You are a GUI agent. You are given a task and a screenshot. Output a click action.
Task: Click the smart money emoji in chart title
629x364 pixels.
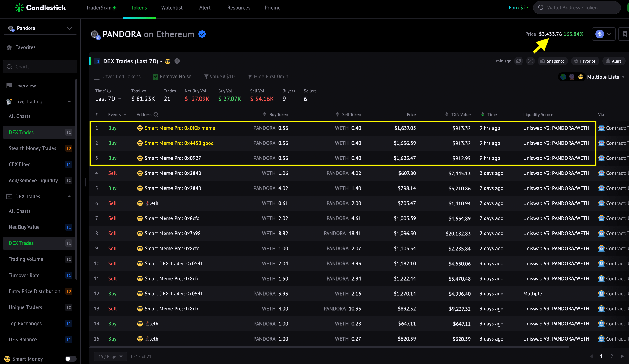(168, 61)
